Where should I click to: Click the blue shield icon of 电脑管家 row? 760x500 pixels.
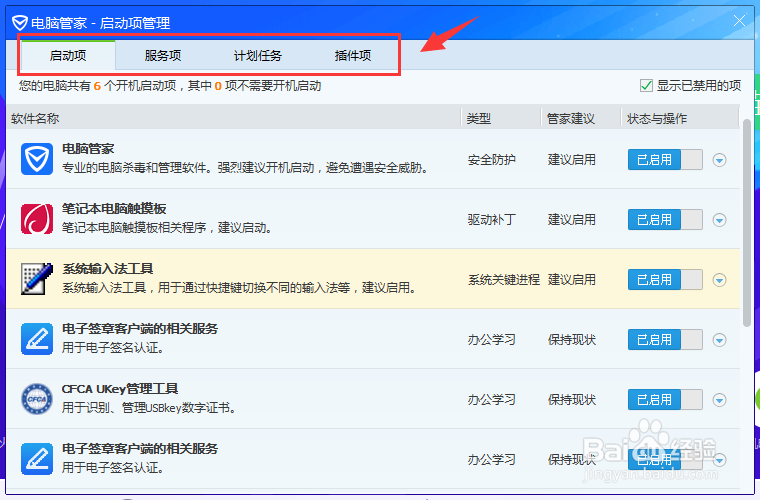tap(37, 159)
